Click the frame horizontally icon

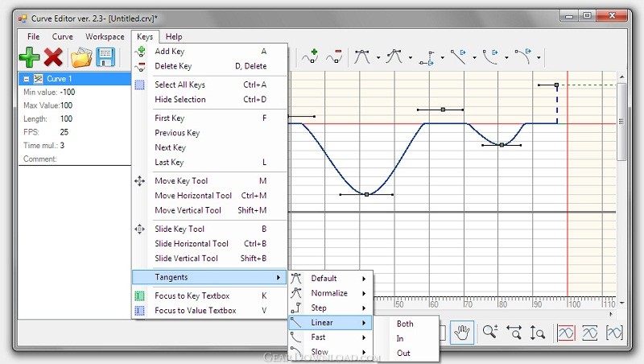pyautogui.click(x=590, y=332)
